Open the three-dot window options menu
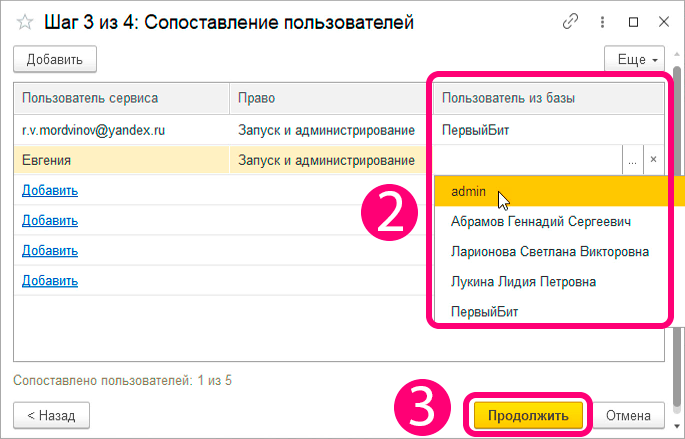Screen dimensions: 685x439 [602, 22]
